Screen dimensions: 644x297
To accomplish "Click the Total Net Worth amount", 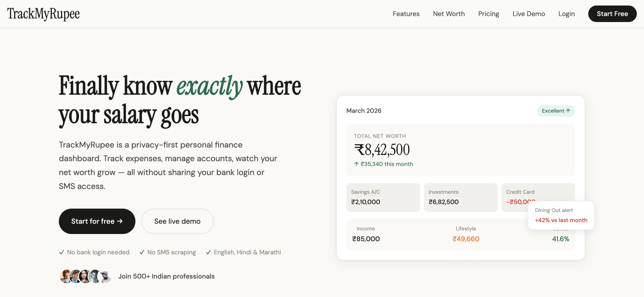I will click(x=382, y=150).
